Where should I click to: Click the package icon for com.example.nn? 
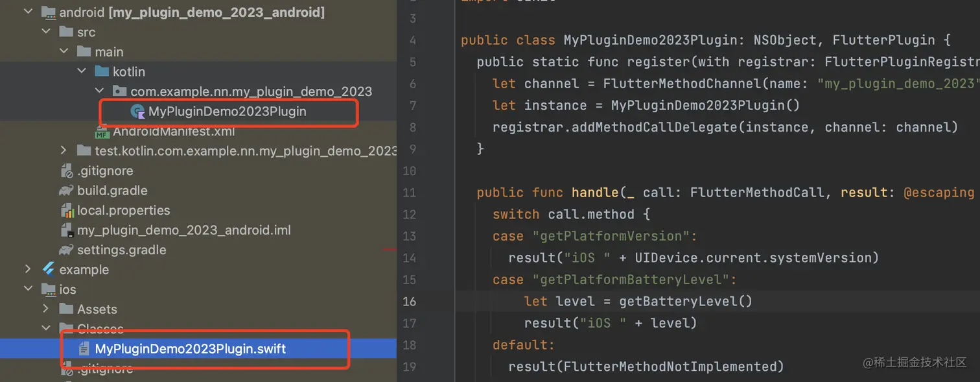point(119,91)
